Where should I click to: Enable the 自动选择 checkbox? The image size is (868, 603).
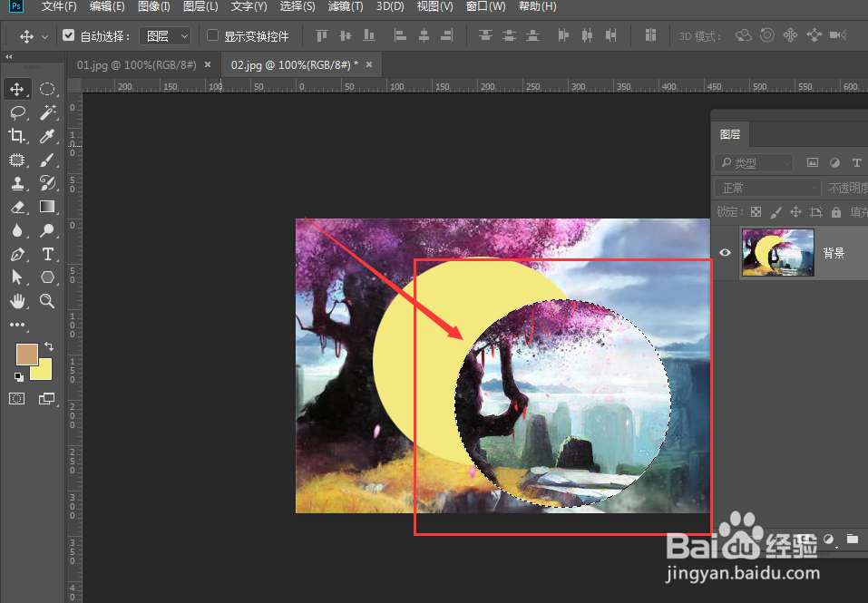tap(68, 35)
